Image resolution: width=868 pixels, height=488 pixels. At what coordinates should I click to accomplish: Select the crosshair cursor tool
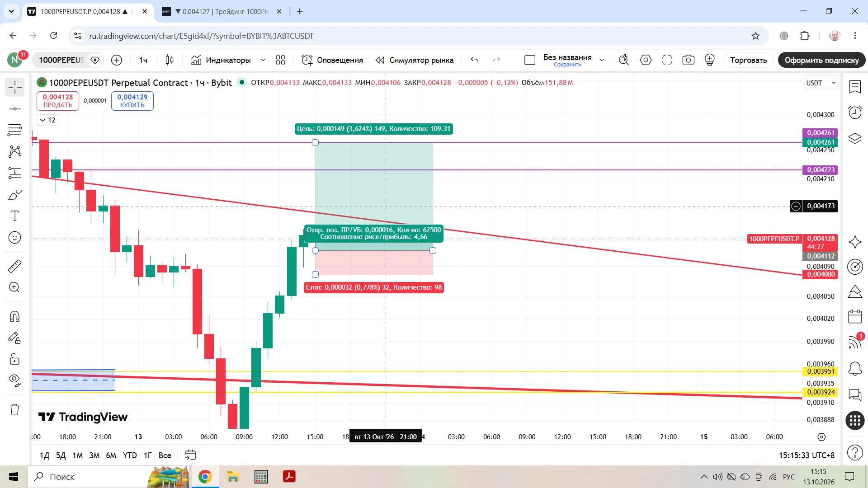coord(14,87)
